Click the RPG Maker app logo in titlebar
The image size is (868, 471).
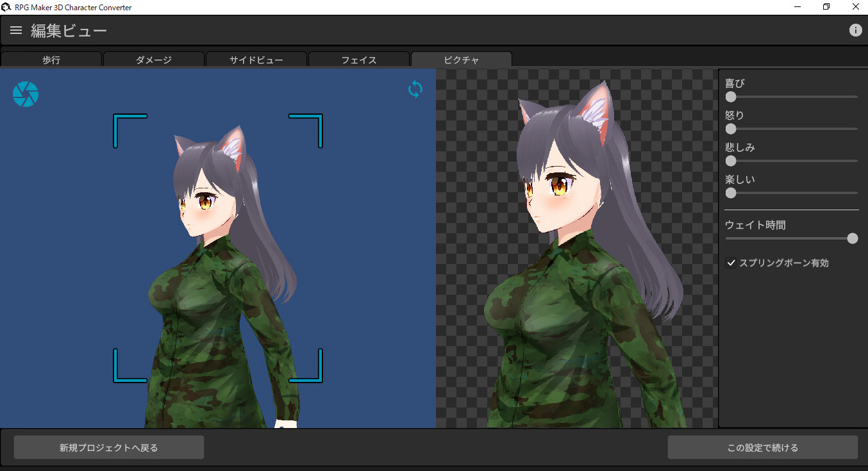click(6, 6)
